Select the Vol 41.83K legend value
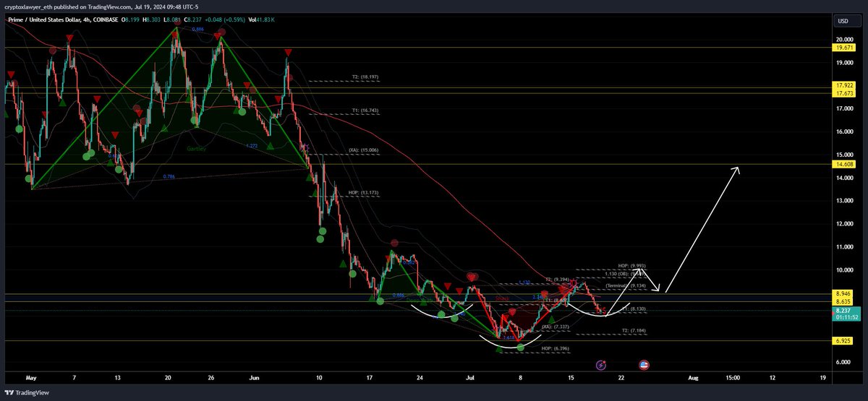 (263, 20)
